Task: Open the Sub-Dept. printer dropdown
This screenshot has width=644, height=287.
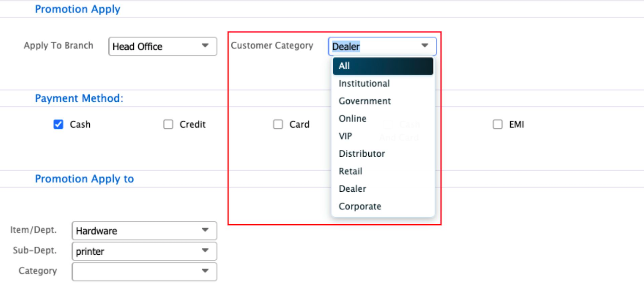Action: tap(205, 251)
